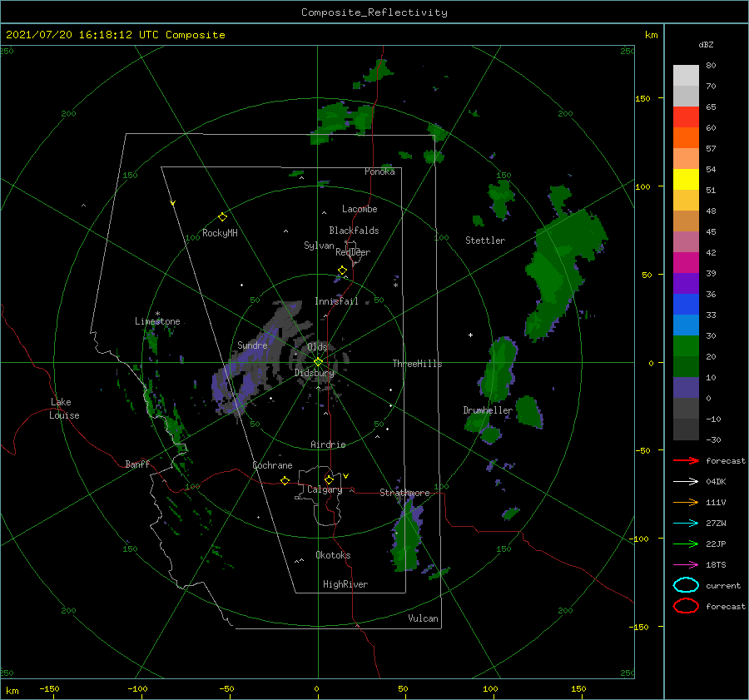Screen dimensions: 749x700
Task: Click the slate-purple 0-10 dBZ swatch
Action: tap(686, 388)
